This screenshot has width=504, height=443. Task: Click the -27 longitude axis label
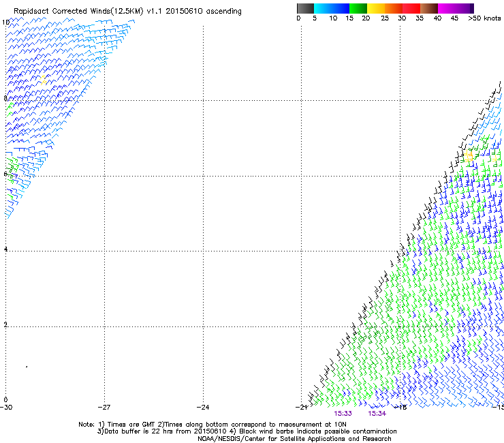(x=104, y=408)
